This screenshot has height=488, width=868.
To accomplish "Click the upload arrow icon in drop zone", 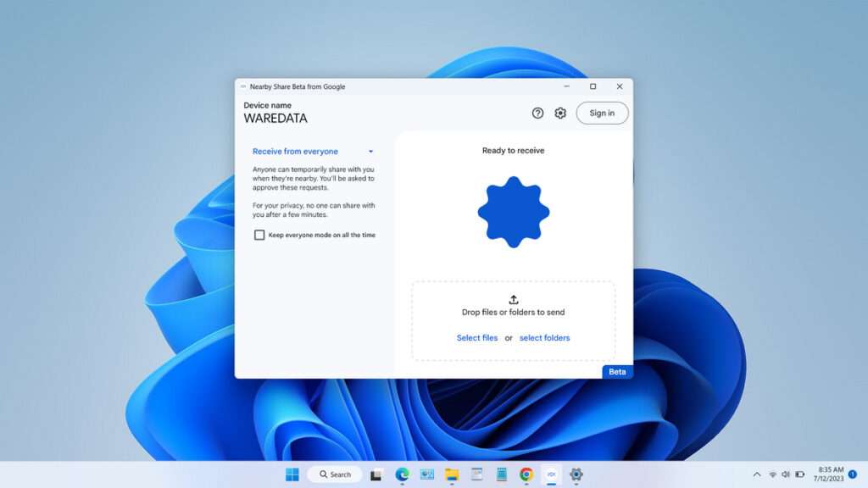I will 513,299.
